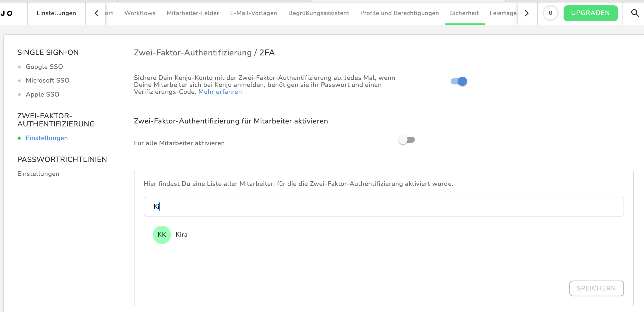This screenshot has width=644, height=312.
Task: Select E-Mail-Vorlagen tab
Action: (253, 13)
